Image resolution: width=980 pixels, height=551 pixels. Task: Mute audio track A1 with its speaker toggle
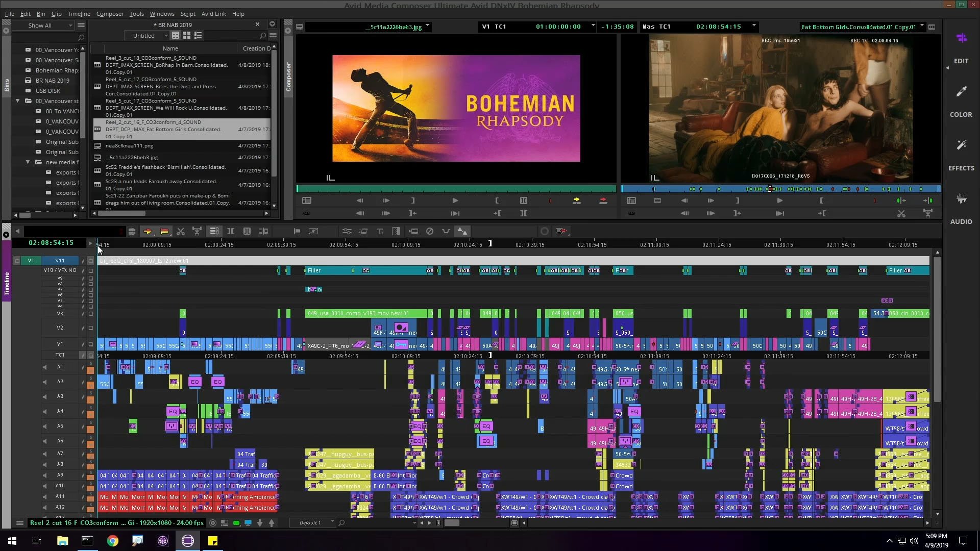click(45, 367)
